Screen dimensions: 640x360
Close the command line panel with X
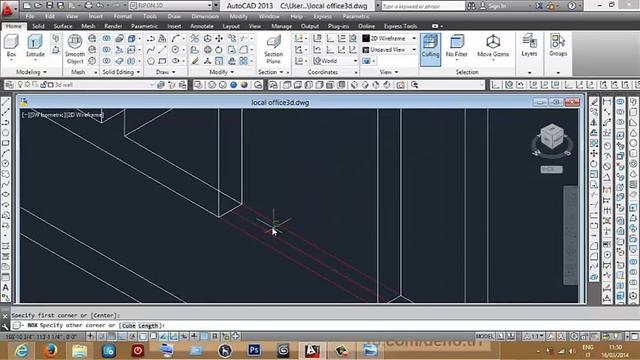pyautogui.click(x=5, y=316)
